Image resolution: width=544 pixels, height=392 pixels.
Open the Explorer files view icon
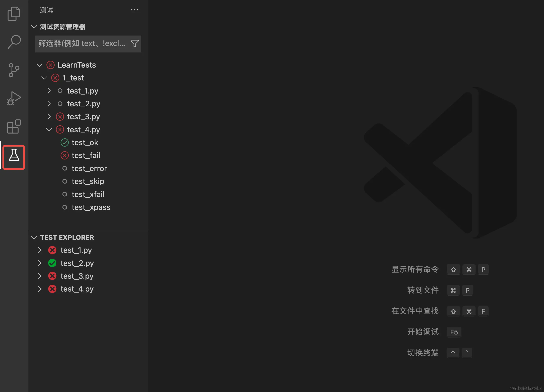(14, 14)
